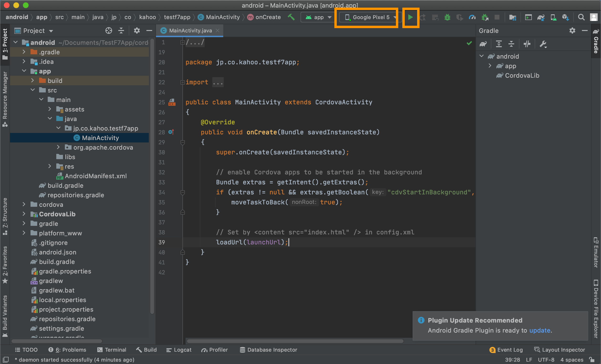
Task: Open the Google Pixel 5 device dropdown
Action: tap(370, 17)
